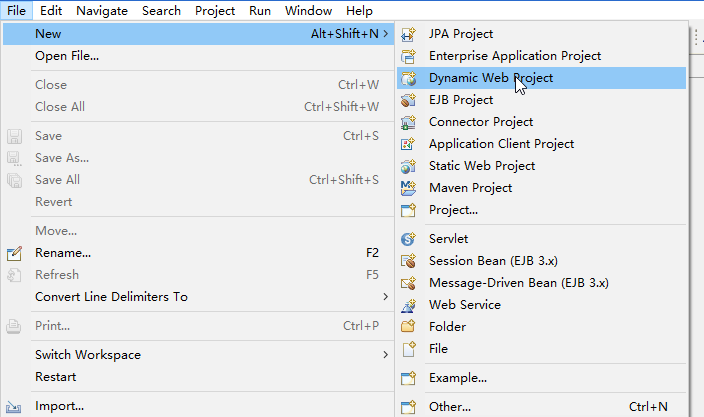This screenshot has height=417, width=704.
Task: Click the JPA Project icon
Action: pyautogui.click(x=408, y=34)
